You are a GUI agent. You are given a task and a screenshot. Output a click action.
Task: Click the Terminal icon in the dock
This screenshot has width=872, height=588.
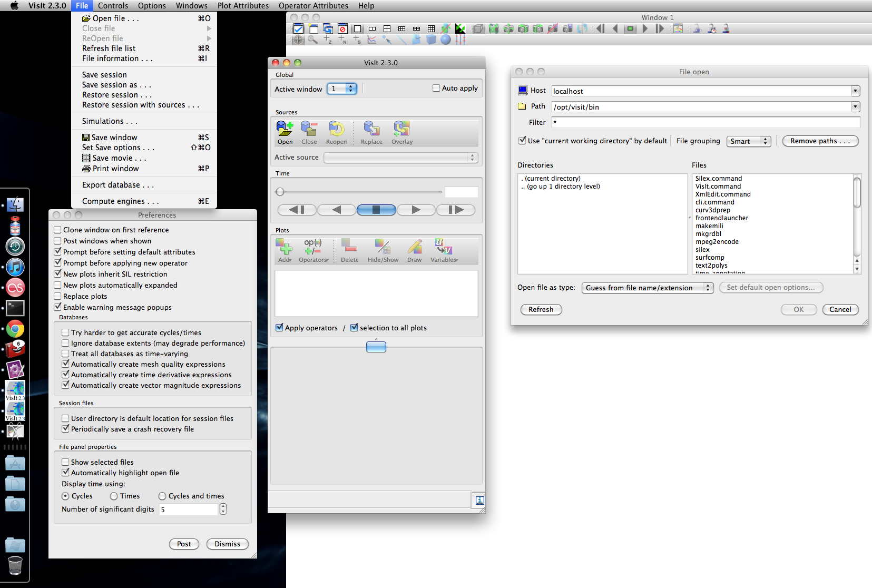(x=15, y=308)
